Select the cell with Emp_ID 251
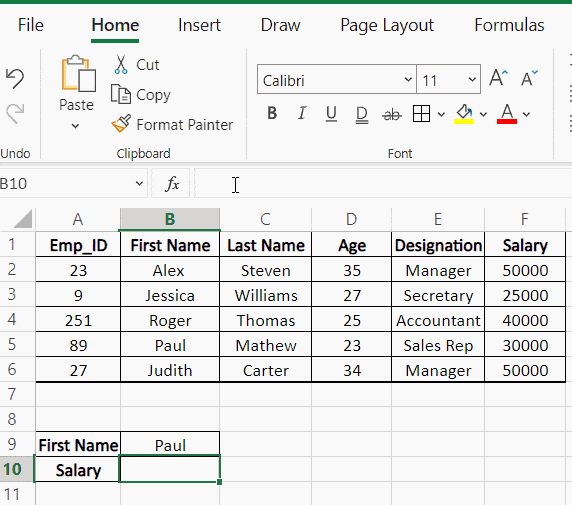The image size is (572, 505). [x=78, y=320]
